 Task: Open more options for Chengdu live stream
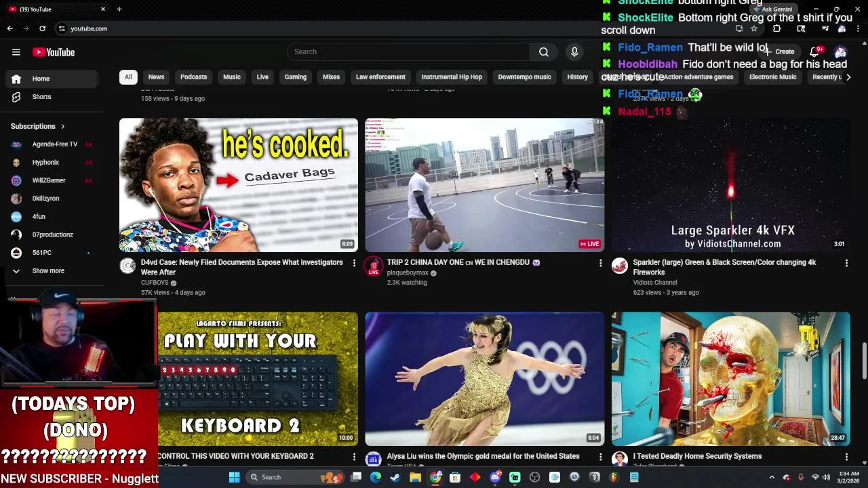pos(600,263)
